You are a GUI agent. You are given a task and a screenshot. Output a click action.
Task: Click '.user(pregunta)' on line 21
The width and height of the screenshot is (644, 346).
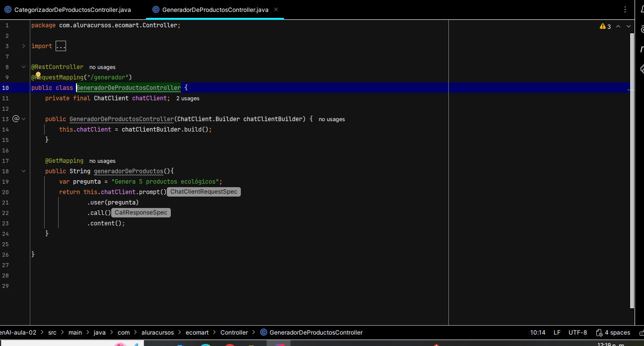(x=113, y=203)
